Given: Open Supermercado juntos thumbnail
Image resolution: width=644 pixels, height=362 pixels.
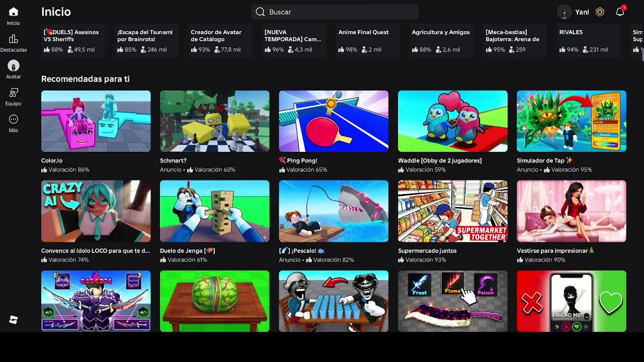Looking at the screenshot, I should tap(453, 211).
